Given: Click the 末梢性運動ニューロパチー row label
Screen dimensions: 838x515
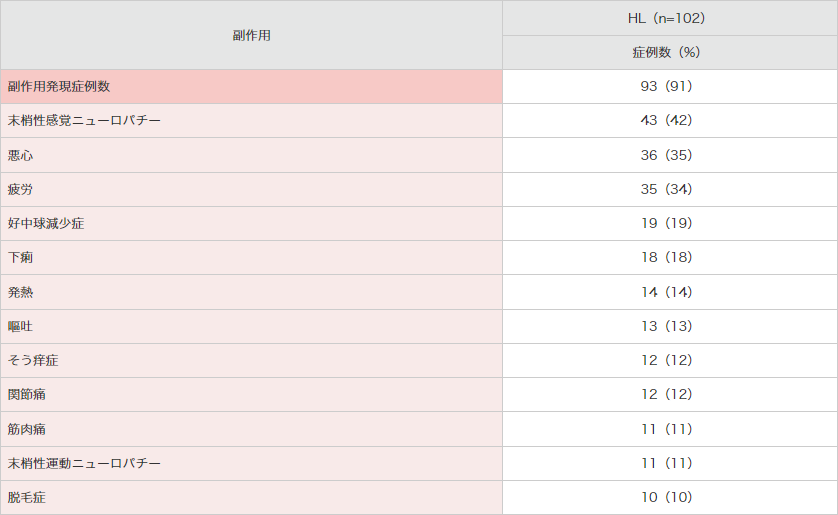Looking at the screenshot, I should pos(84,463).
